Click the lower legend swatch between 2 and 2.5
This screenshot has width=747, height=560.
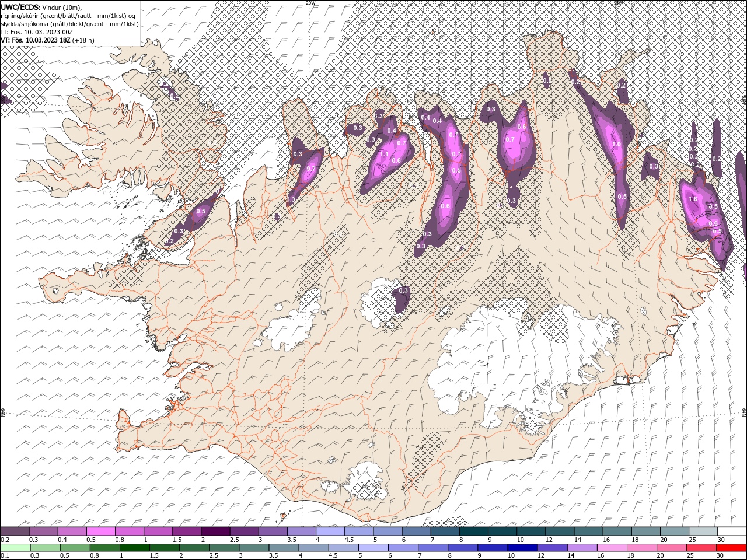point(194,548)
